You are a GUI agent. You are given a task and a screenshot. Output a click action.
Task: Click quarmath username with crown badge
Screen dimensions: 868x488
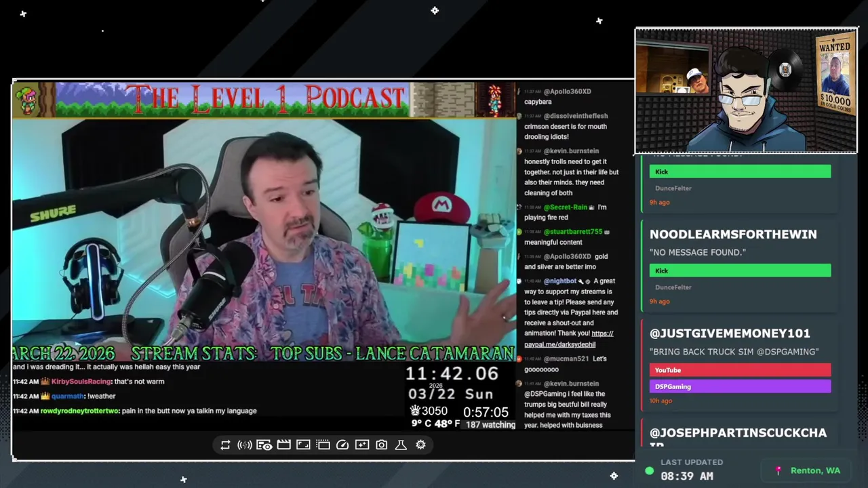(67, 396)
